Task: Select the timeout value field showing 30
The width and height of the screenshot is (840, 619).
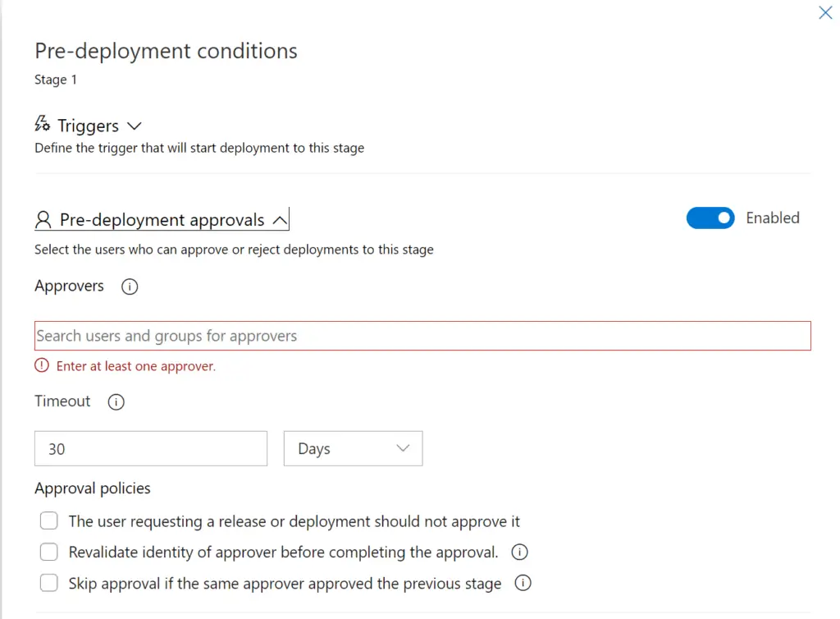Action: click(150, 448)
